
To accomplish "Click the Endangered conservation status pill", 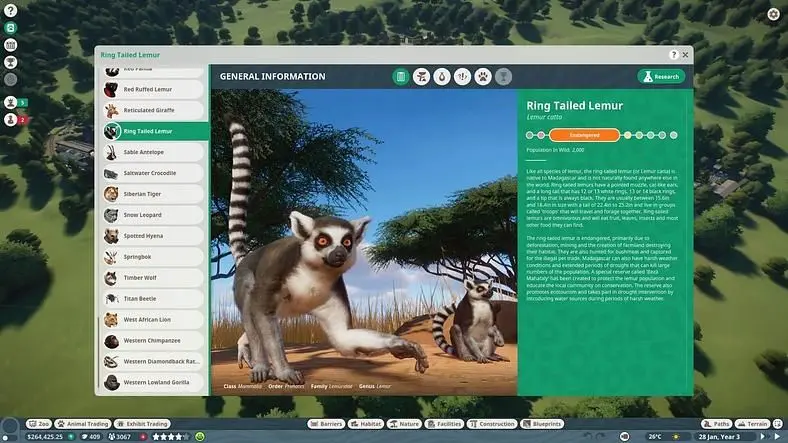I will (584, 135).
